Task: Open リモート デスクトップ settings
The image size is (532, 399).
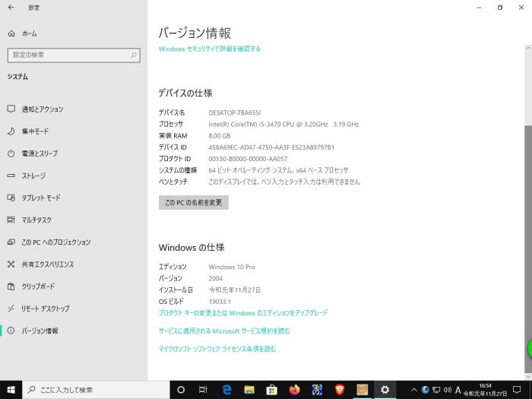Action: pyautogui.click(x=46, y=309)
